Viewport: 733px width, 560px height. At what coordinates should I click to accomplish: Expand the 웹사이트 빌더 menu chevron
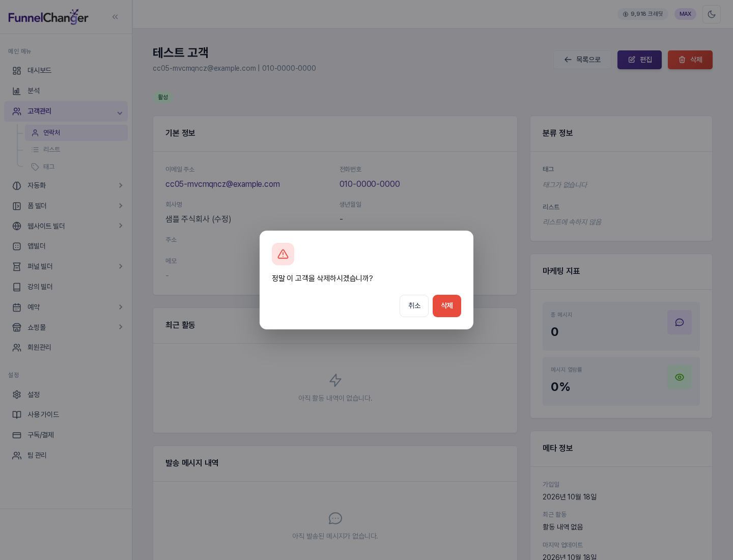tap(121, 226)
